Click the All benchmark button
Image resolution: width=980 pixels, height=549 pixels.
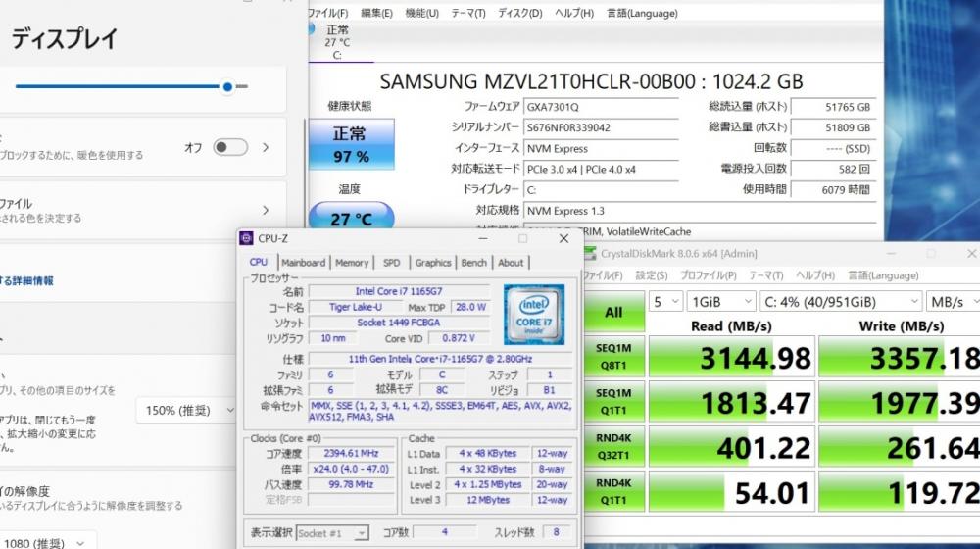tap(613, 312)
